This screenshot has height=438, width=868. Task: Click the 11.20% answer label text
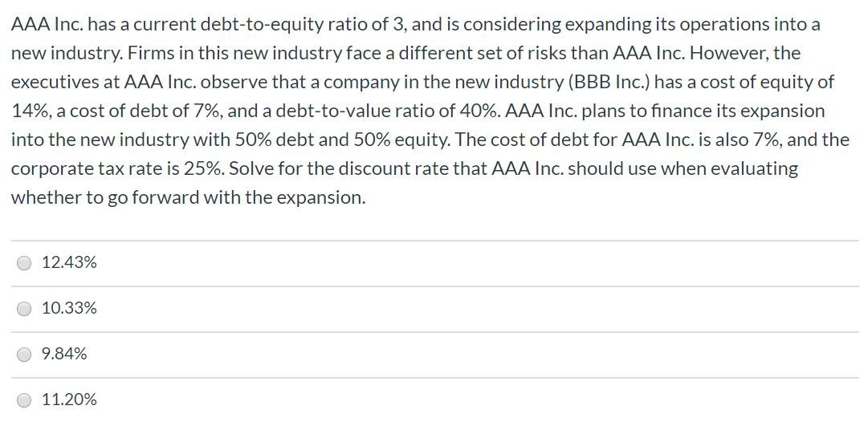click(69, 399)
